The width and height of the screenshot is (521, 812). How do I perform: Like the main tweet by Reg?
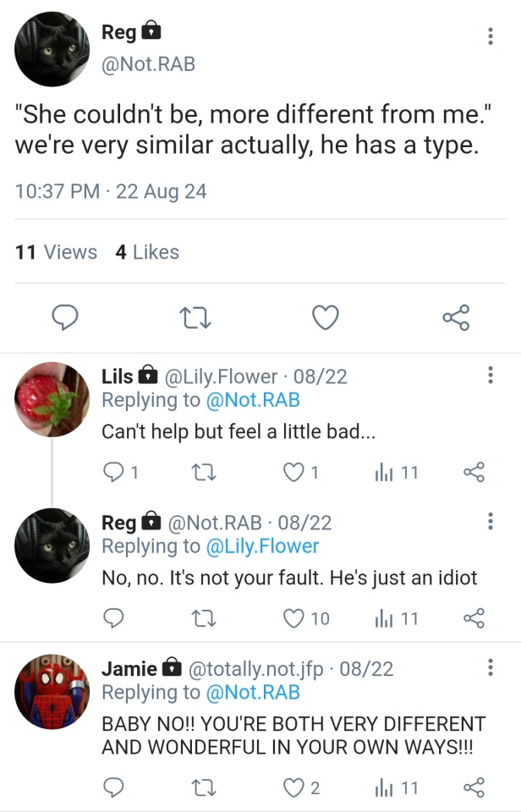pyautogui.click(x=326, y=317)
